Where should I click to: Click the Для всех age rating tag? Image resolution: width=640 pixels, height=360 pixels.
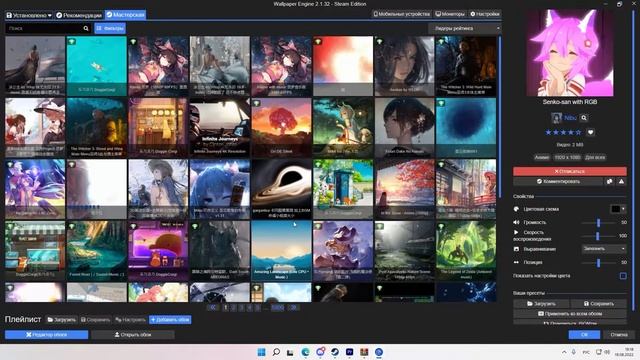point(595,157)
